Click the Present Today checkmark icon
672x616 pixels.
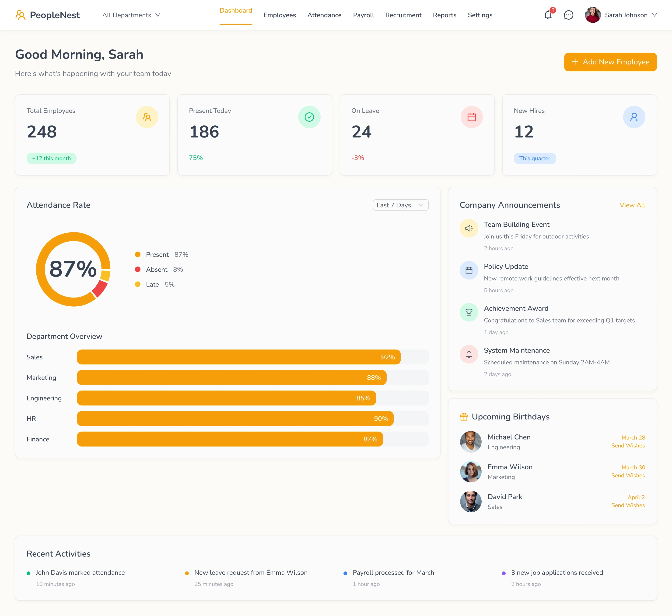click(x=309, y=117)
